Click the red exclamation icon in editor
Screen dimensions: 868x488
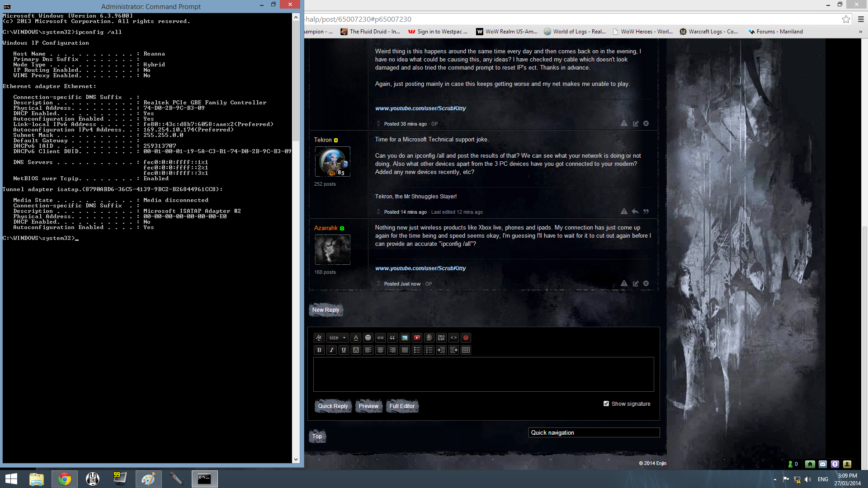(x=466, y=338)
